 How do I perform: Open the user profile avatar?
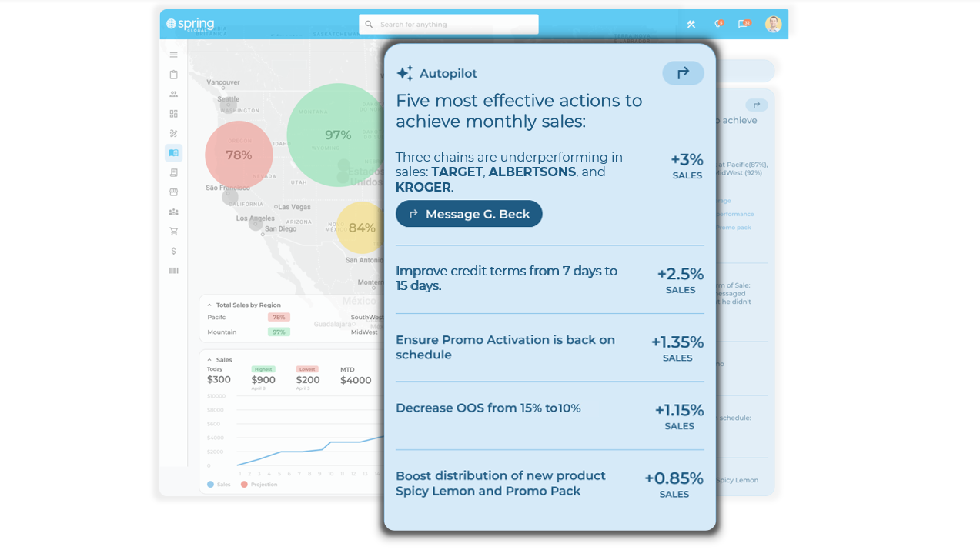coord(773,25)
